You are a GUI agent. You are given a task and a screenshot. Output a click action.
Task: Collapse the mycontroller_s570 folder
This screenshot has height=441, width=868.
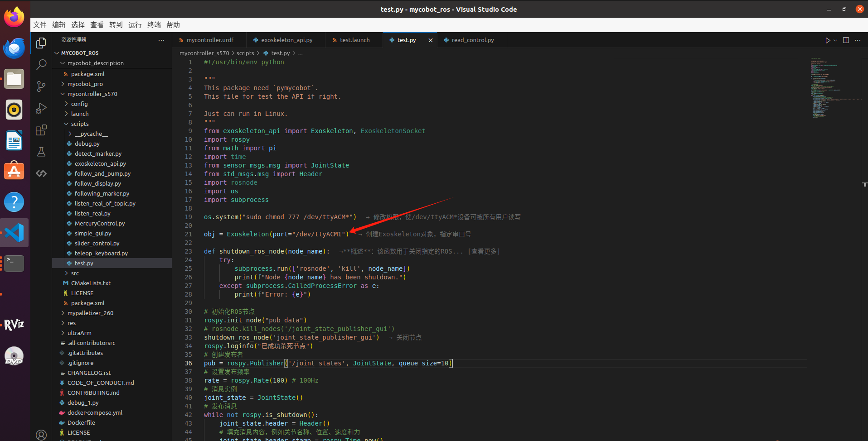(112, 94)
